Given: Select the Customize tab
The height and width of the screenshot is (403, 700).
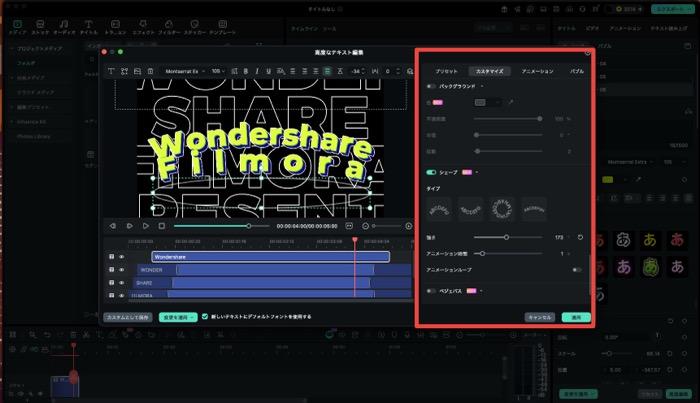Looking at the screenshot, I should pyautogui.click(x=490, y=71).
